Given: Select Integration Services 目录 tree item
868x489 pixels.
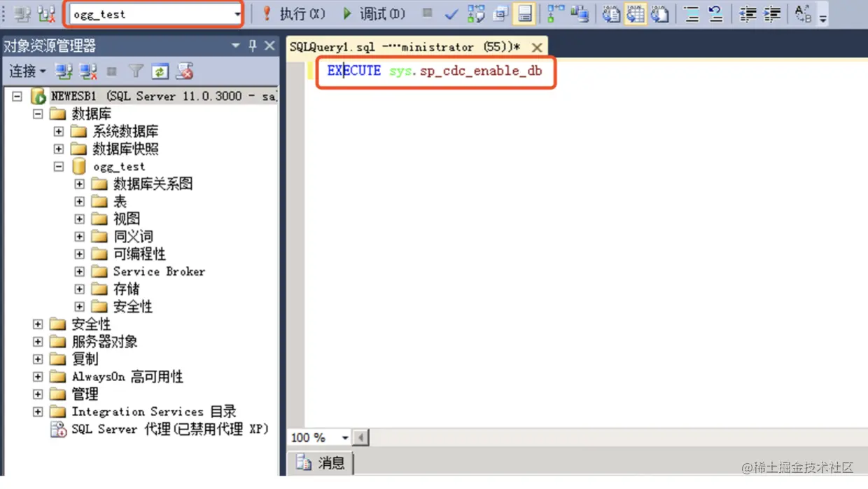Looking at the screenshot, I should point(154,412).
